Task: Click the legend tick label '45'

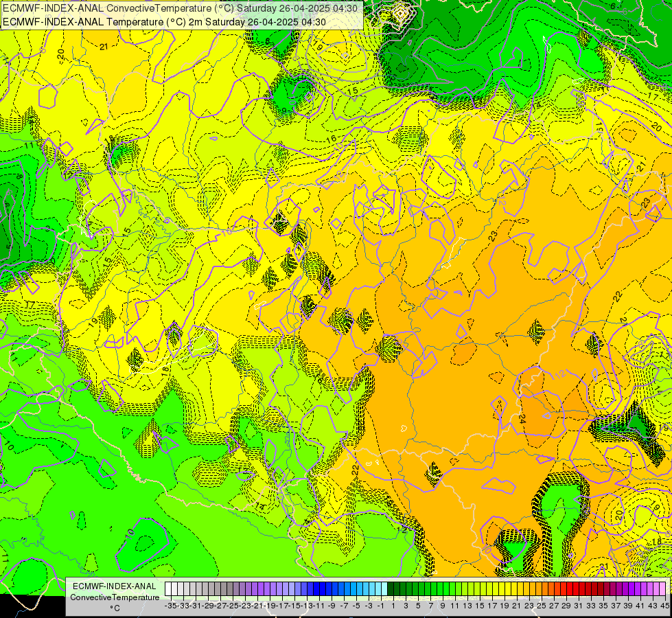Action: [665, 606]
